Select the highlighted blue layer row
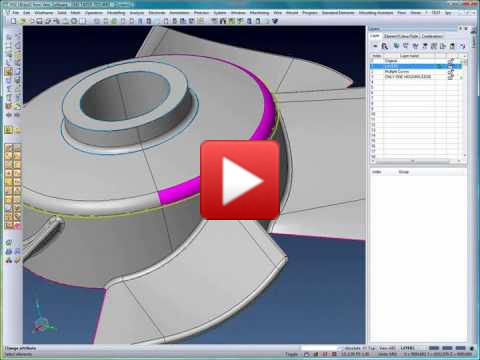Image resolution: width=480 pixels, height=360 pixels. coord(416,66)
